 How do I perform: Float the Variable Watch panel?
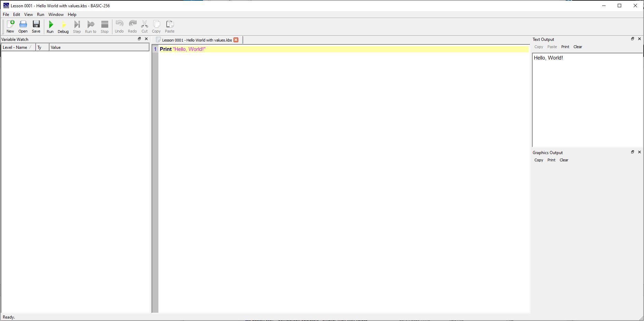[x=139, y=39]
